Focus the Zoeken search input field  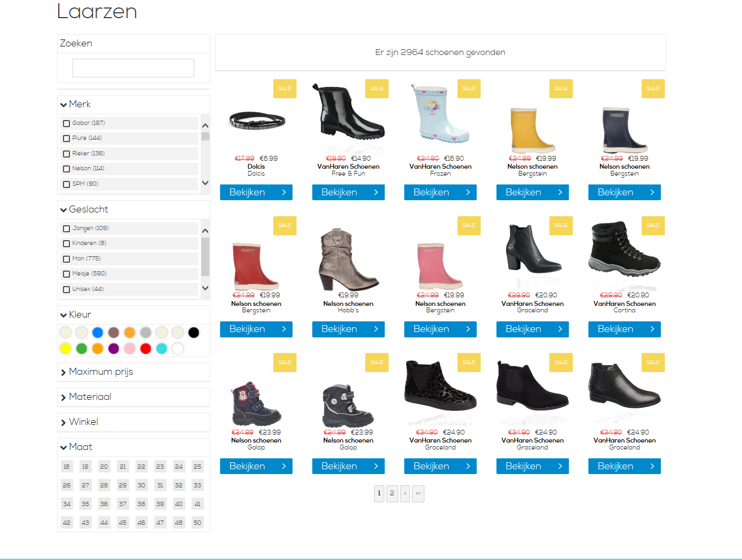[x=133, y=68]
